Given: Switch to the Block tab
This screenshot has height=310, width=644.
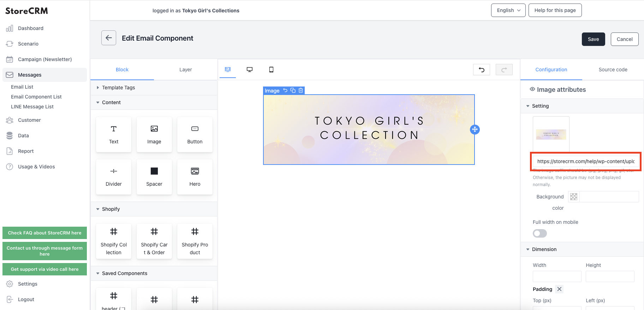Looking at the screenshot, I should pyautogui.click(x=122, y=70).
